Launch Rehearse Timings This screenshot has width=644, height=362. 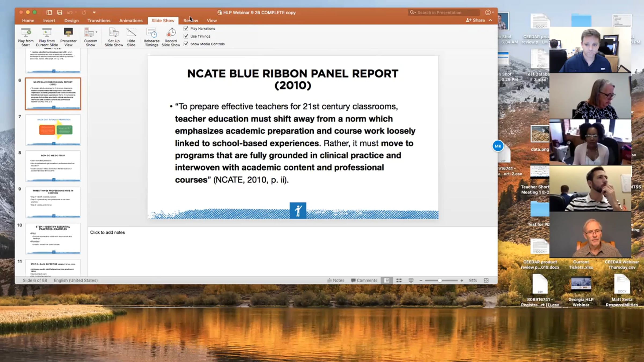pos(152,37)
